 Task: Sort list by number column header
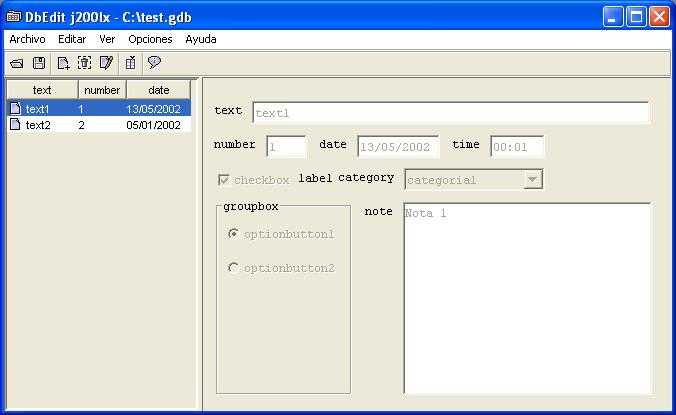tap(102, 90)
